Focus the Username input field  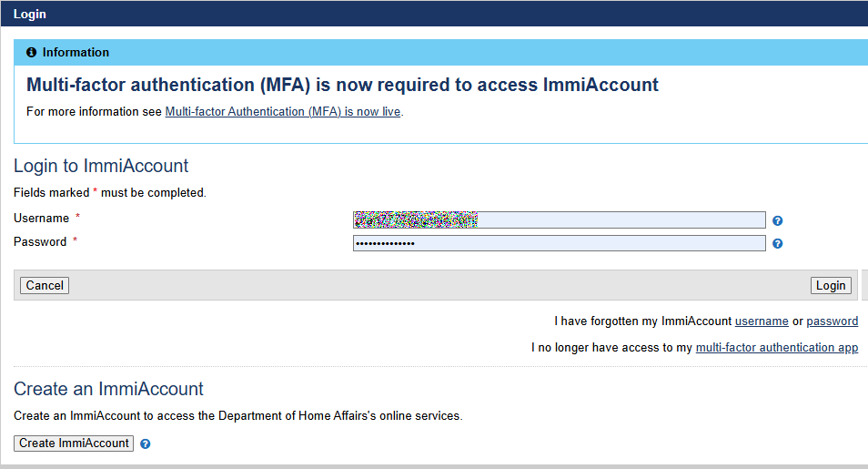(x=560, y=220)
